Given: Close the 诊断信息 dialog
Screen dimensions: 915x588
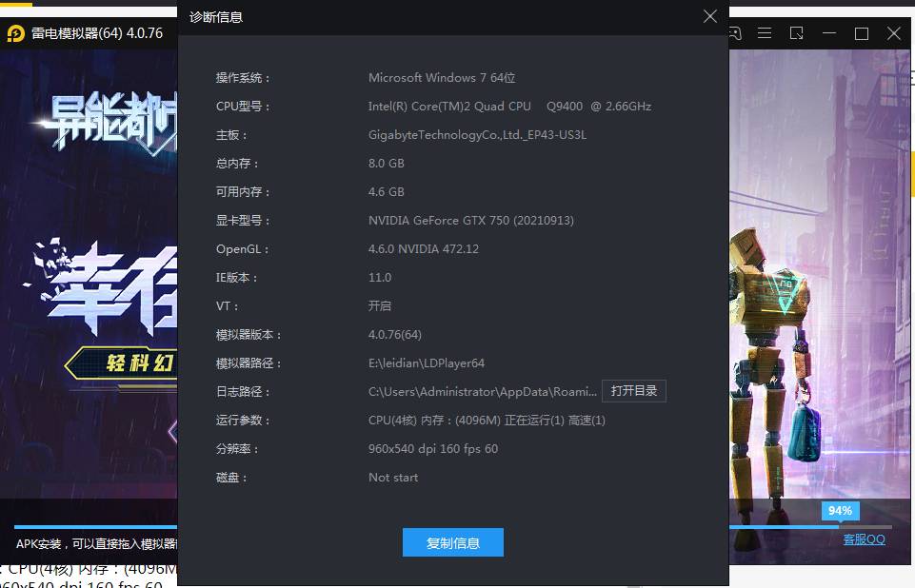Looking at the screenshot, I should pyautogui.click(x=709, y=16).
